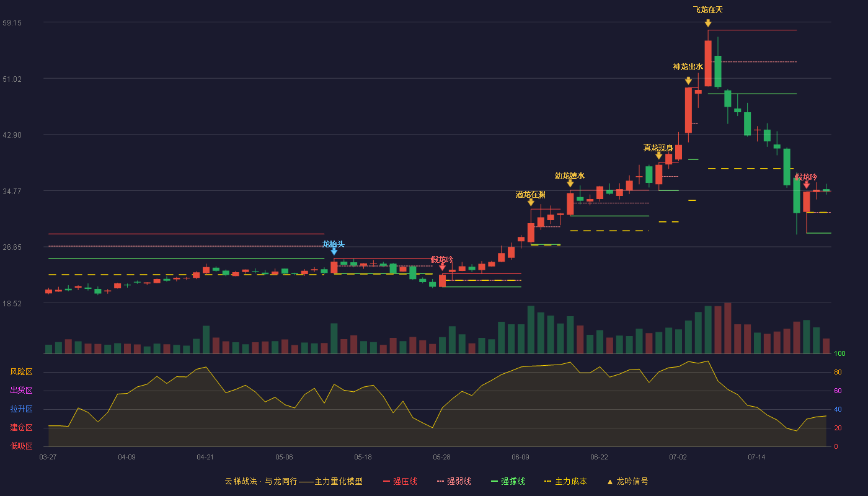
Task: Click the 神龙出水 label text
Action: [688, 67]
